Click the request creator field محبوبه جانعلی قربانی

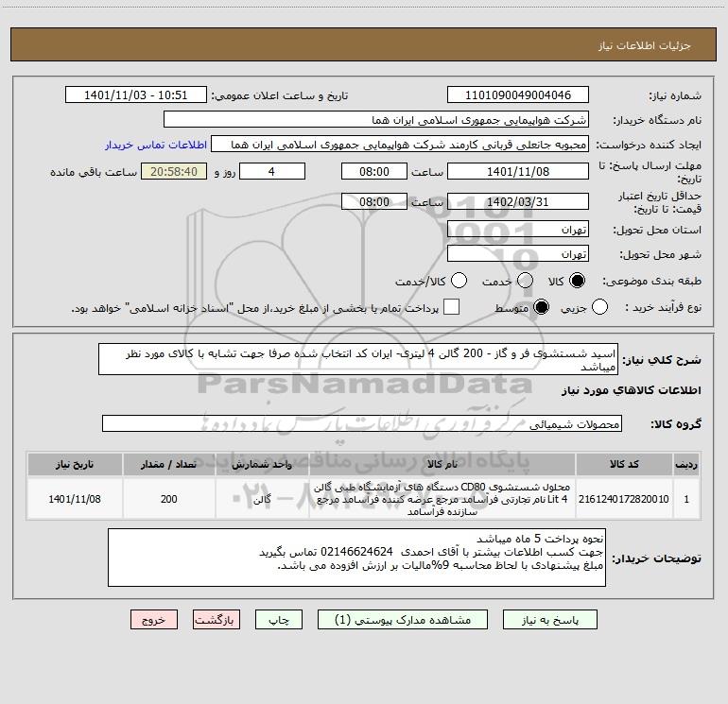400,145
